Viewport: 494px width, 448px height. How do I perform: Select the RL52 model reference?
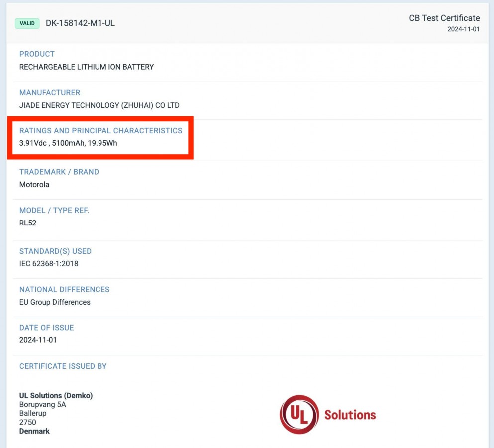[28, 223]
